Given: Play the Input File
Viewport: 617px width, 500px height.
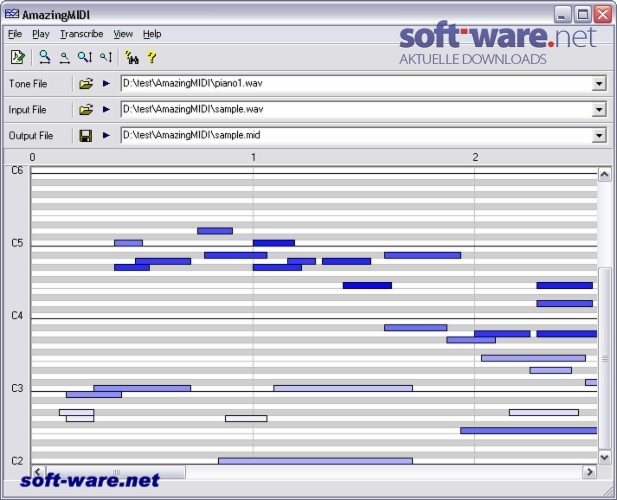Looking at the screenshot, I should click(106, 109).
